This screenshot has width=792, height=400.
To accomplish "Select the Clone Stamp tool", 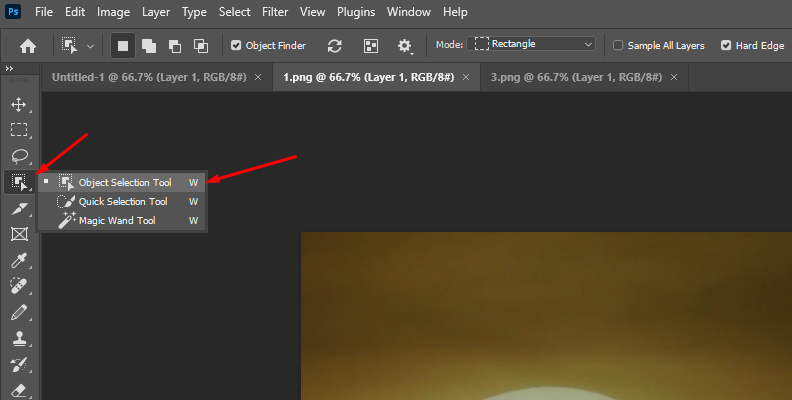I will pyautogui.click(x=19, y=338).
